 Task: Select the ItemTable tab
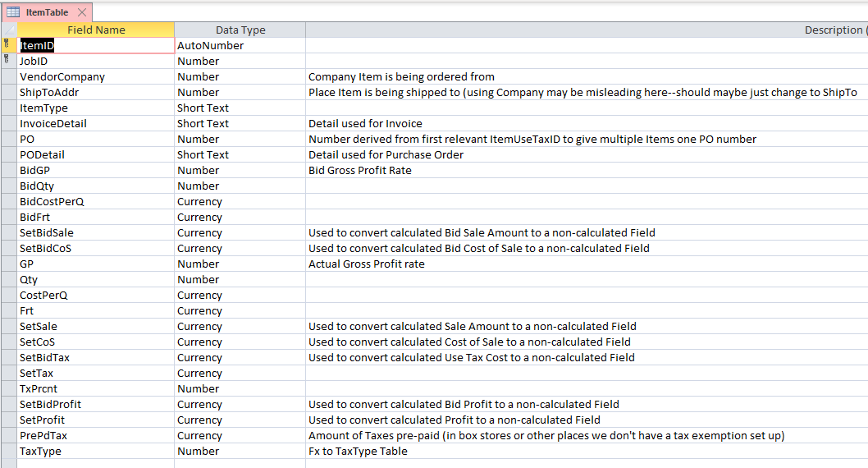47,12
